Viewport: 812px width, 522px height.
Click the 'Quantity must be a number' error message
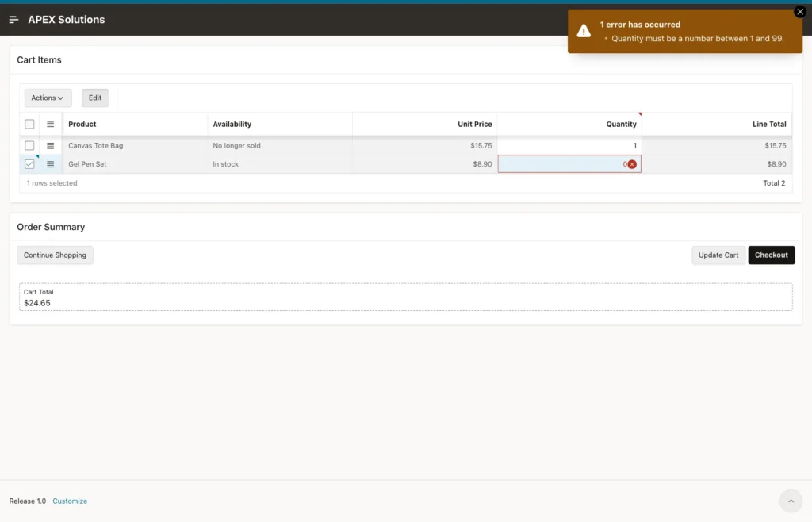coord(698,39)
